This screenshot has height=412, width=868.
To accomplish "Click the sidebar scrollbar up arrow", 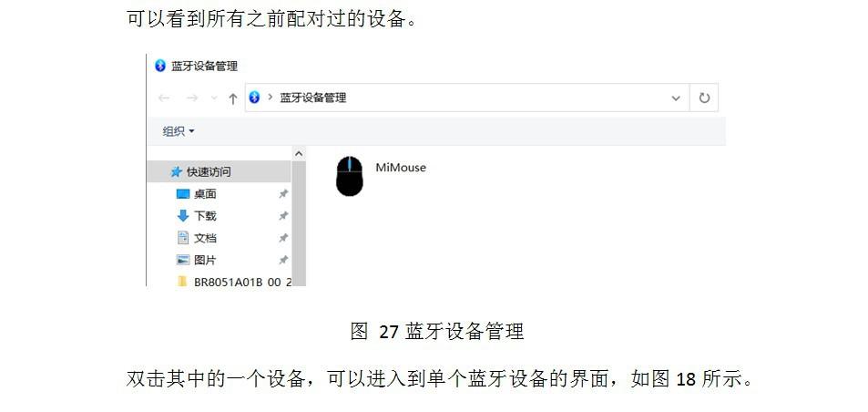I will click(x=299, y=153).
